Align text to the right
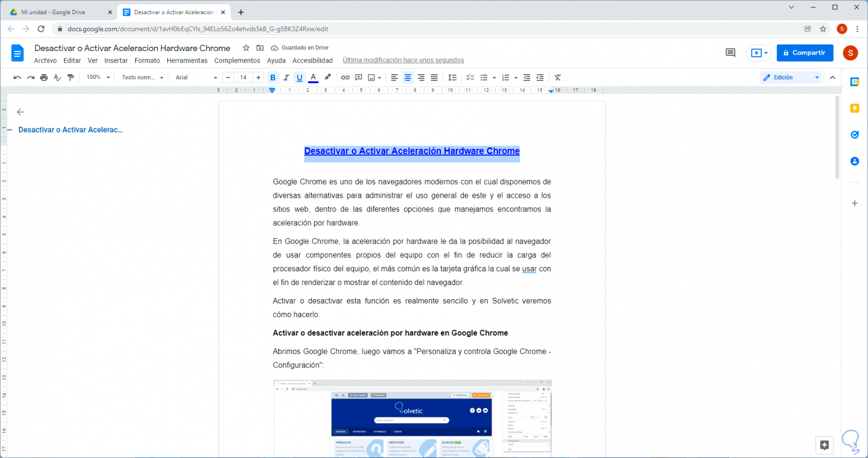 coord(421,77)
